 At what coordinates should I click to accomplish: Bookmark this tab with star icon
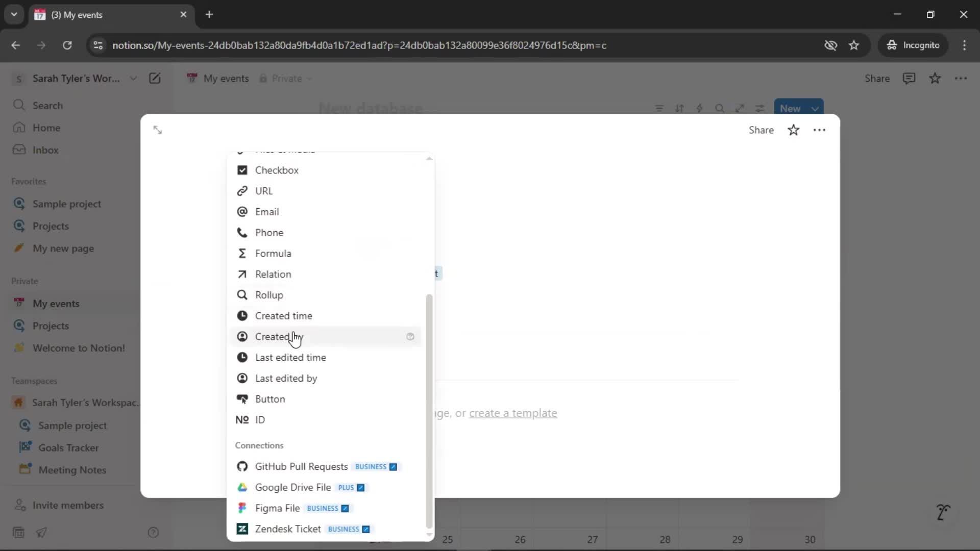(854, 45)
